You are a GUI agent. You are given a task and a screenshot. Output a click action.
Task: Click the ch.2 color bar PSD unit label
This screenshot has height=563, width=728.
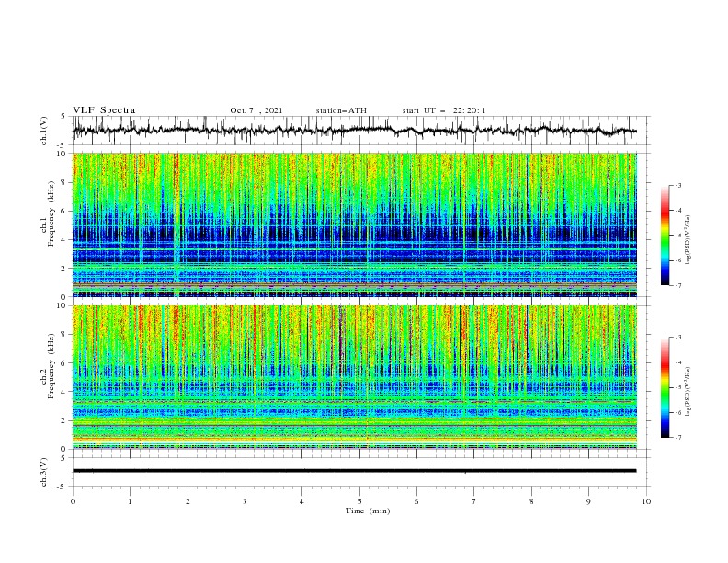(688, 392)
